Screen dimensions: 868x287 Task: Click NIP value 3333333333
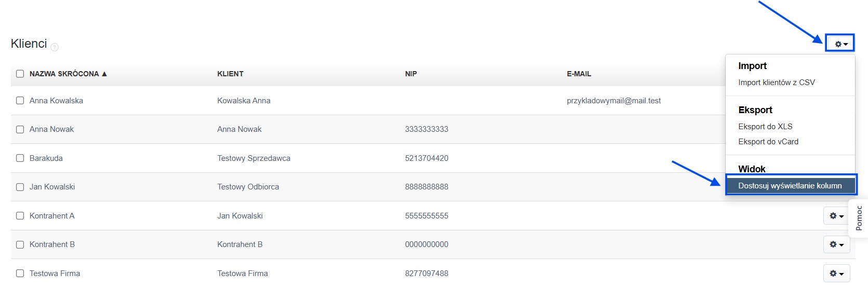pyautogui.click(x=426, y=129)
